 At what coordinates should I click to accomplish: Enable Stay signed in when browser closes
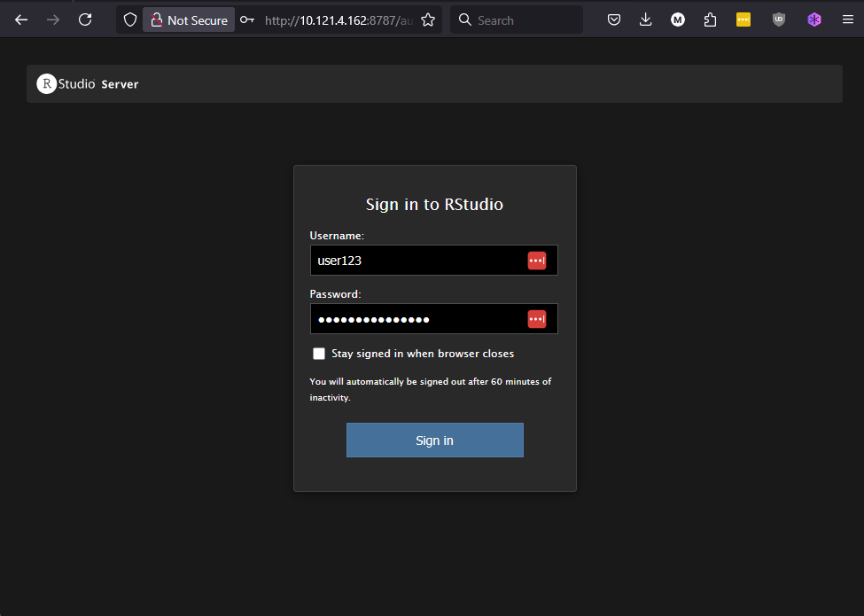(319, 354)
